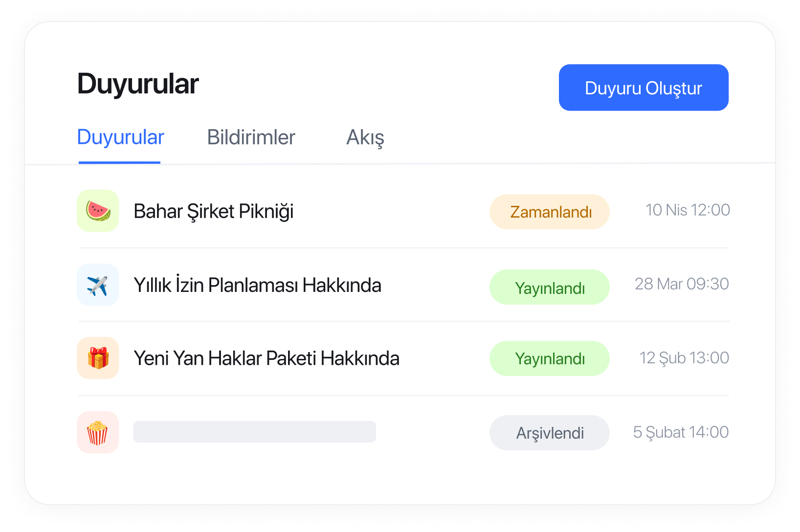Create a new announcement with Duyuru Oluştur
This screenshot has height=532, width=800.
pos(644,88)
